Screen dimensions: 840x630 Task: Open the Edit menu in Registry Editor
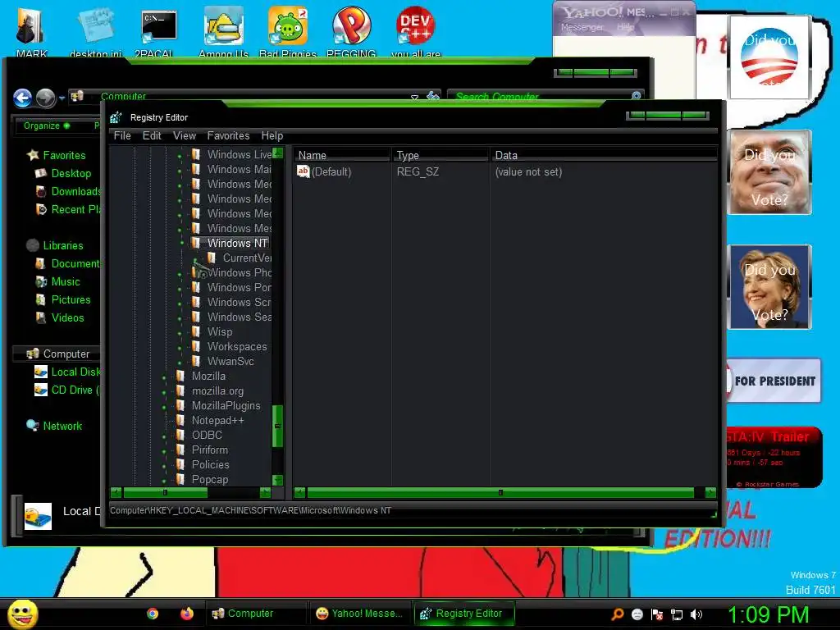coord(152,135)
